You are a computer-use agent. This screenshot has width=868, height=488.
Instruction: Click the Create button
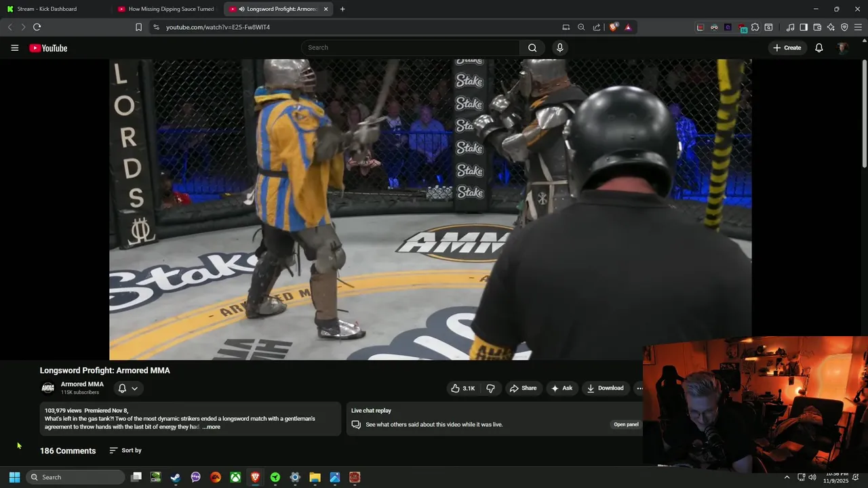(x=787, y=48)
